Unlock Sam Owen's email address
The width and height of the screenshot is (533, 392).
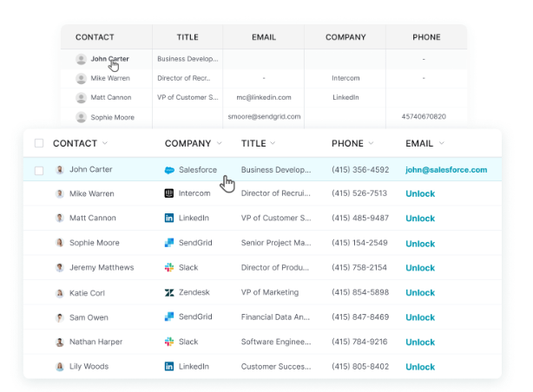tap(420, 317)
